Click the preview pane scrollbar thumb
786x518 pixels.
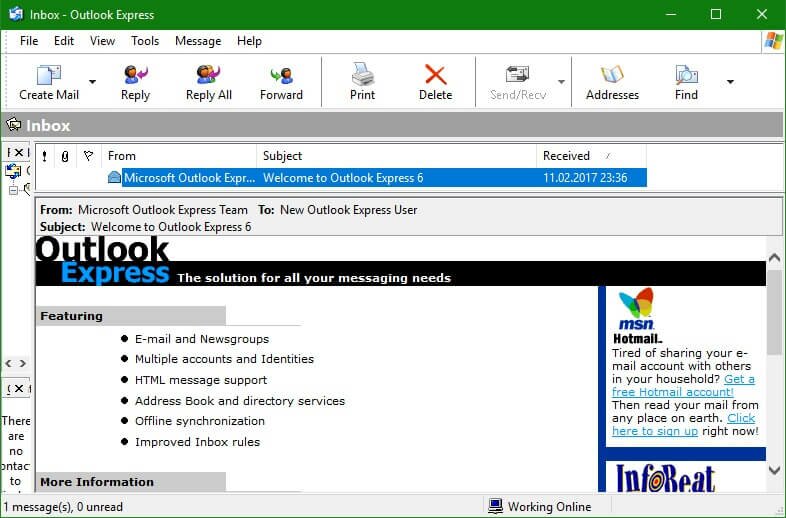pyautogui.click(x=774, y=312)
